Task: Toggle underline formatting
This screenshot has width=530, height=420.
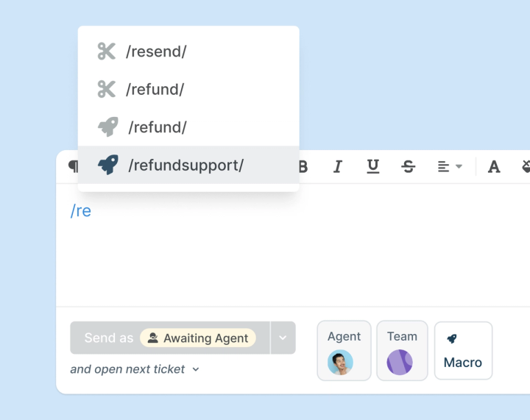Action: [373, 167]
